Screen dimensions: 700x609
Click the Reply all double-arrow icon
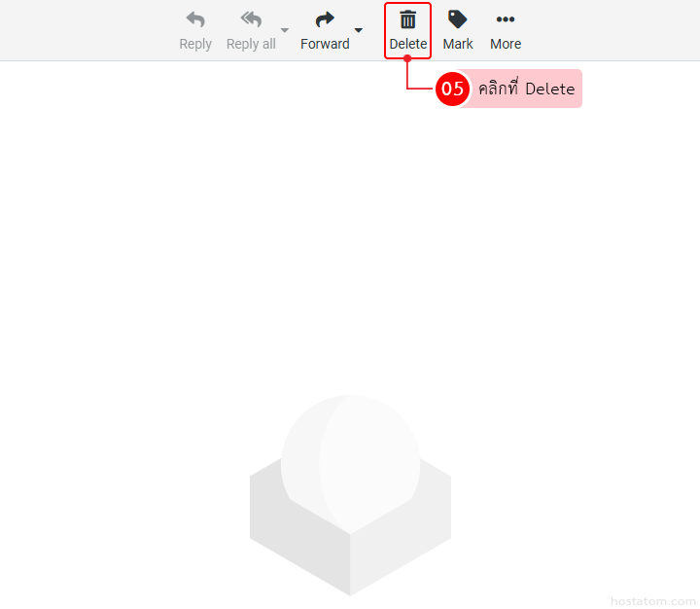[x=251, y=19]
